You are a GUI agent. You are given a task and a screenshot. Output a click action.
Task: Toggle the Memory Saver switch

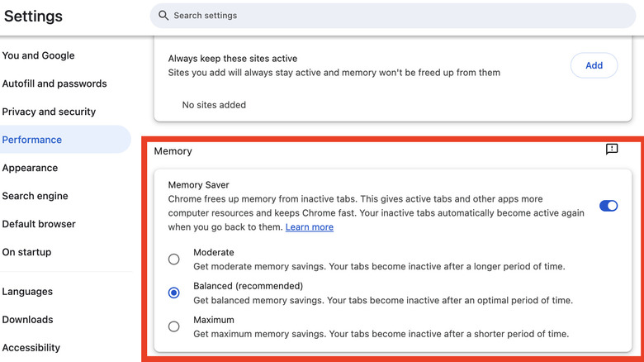(x=608, y=206)
